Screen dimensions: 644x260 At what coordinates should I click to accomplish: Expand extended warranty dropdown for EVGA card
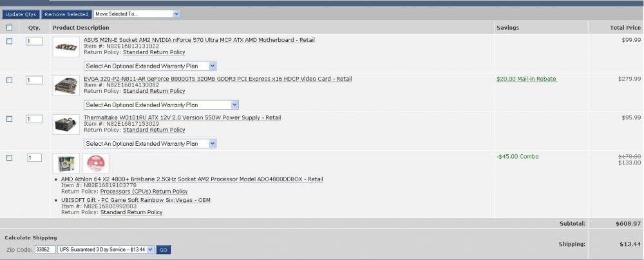point(161,105)
